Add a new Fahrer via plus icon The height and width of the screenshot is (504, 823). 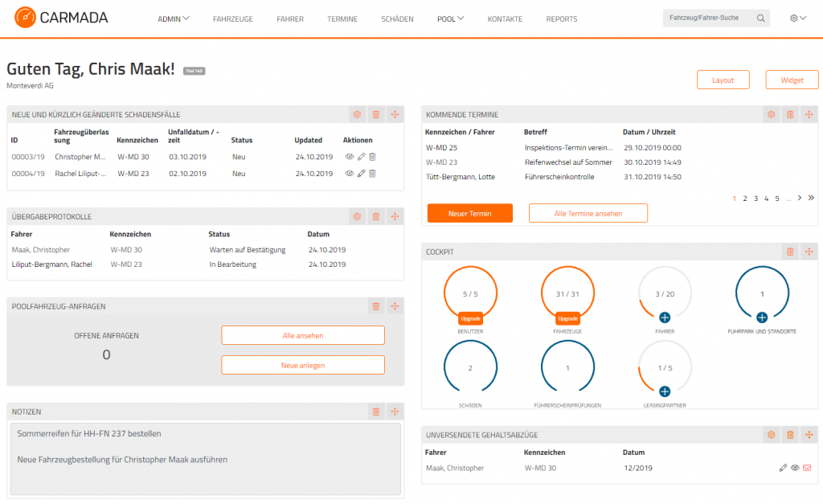coord(665,317)
